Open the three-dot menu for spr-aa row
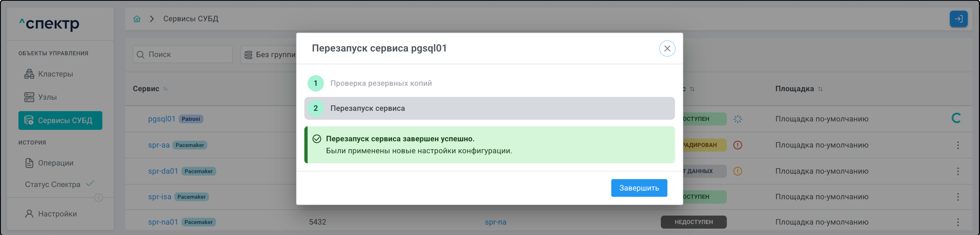Image resolution: width=980 pixels, height=235 pixels. [958, 145]
